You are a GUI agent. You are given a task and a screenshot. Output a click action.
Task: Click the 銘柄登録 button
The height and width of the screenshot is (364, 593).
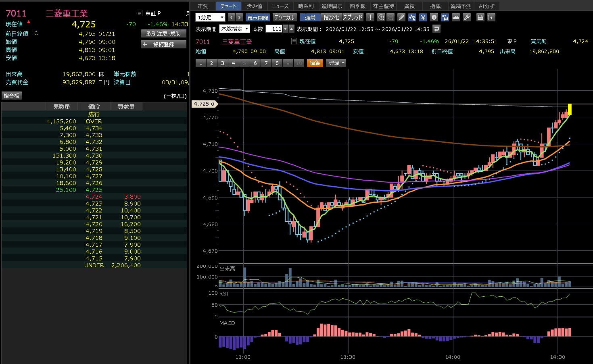pos(164,44)
